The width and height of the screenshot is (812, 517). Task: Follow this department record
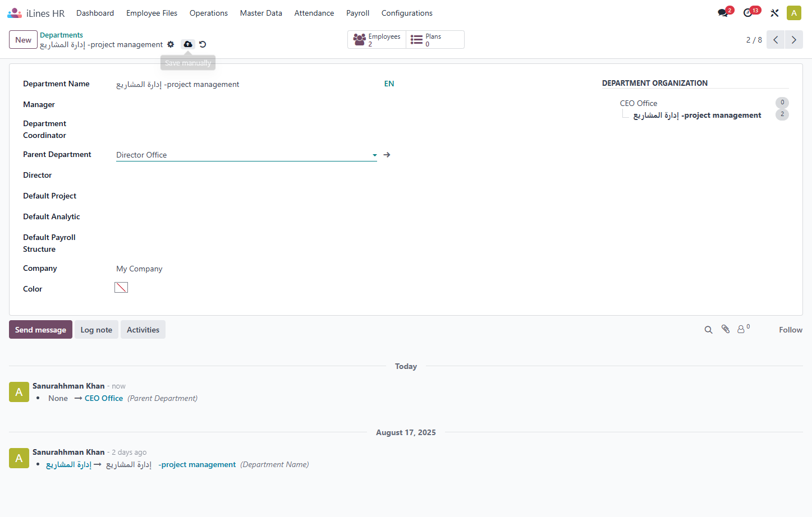[x=791, y=330]
